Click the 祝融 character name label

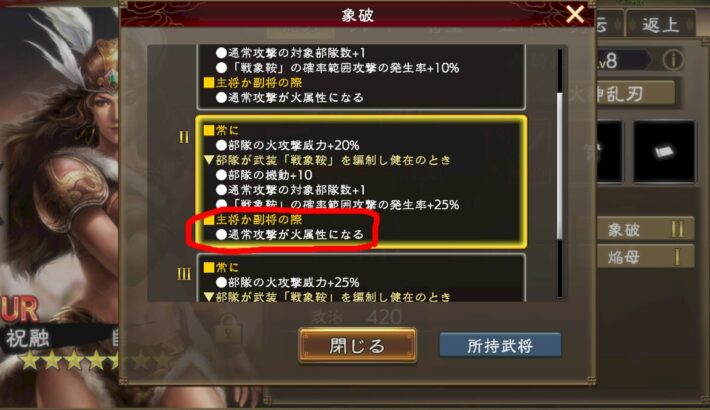click(x=27, y=338)
